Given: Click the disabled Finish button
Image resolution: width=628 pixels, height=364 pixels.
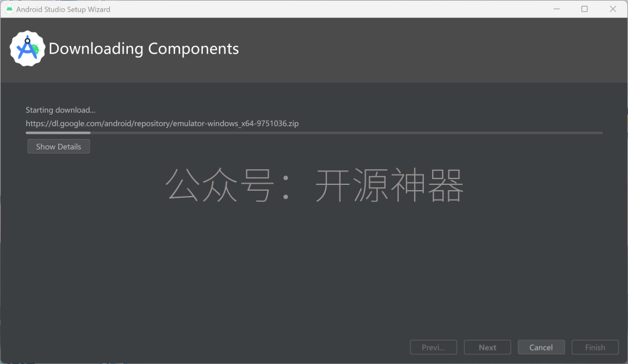Looking at the screenshot, I should (595, 347).
